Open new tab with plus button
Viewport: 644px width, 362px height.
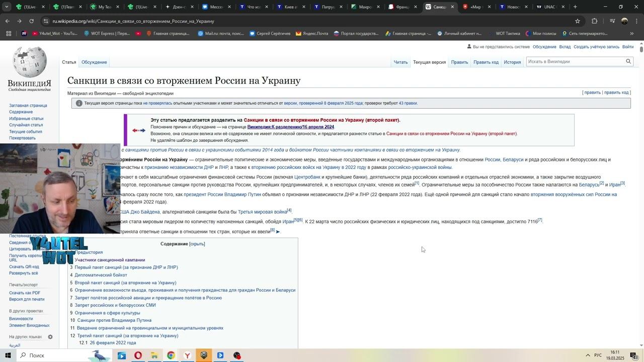[575, 7]
